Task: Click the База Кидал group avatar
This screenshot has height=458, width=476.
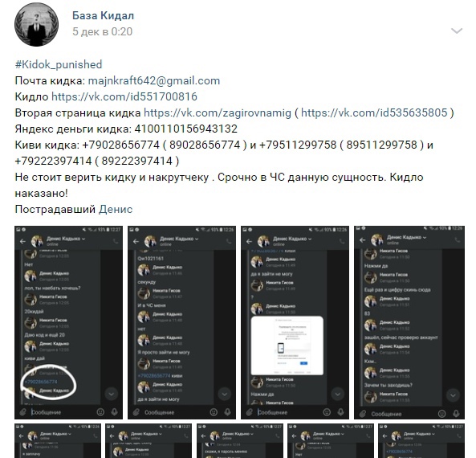Action: [x=37, y=25]
